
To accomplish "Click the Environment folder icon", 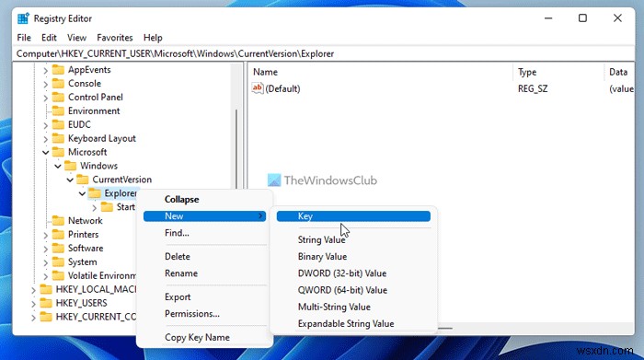I will pyautogui.click(x=58, y=111).
